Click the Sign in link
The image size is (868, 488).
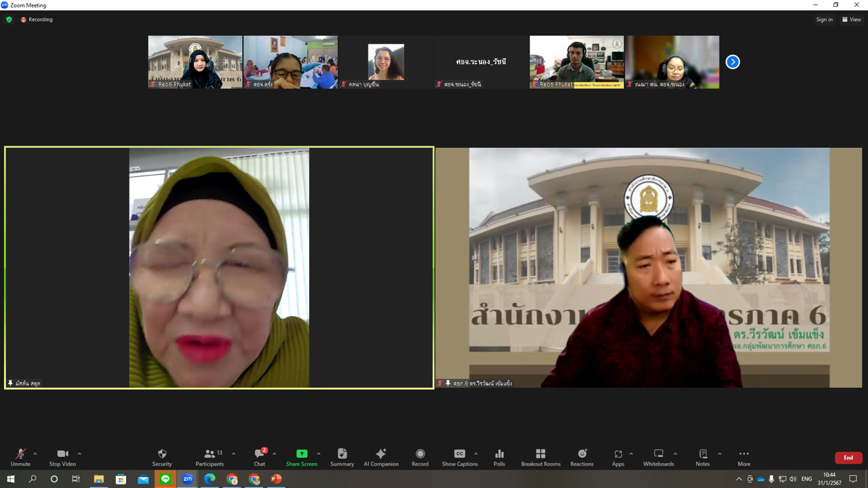coord(825,20)
